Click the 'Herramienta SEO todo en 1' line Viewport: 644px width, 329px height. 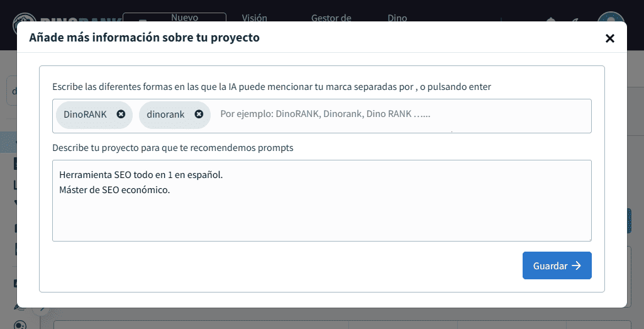(x=141, y=175)
